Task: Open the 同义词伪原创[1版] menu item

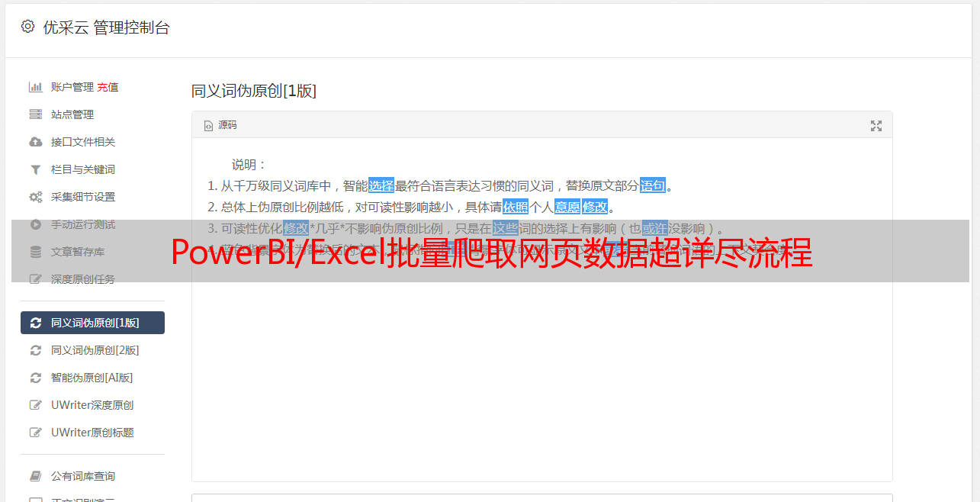Action: (x=92, y=323)
